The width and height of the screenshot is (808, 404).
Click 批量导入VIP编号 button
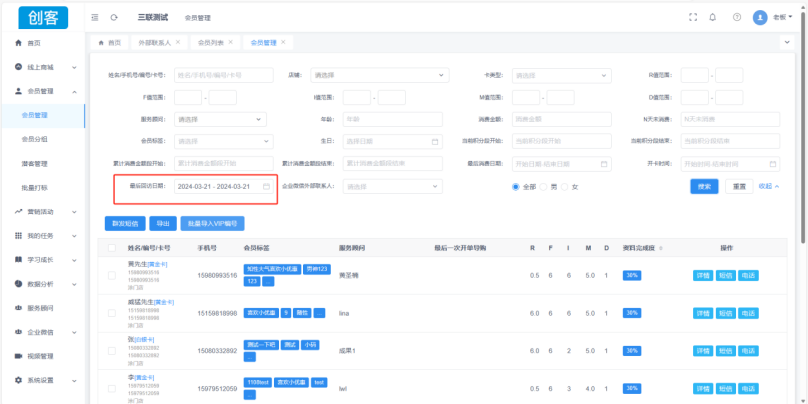pyautogui.click(x=212, y=224)
